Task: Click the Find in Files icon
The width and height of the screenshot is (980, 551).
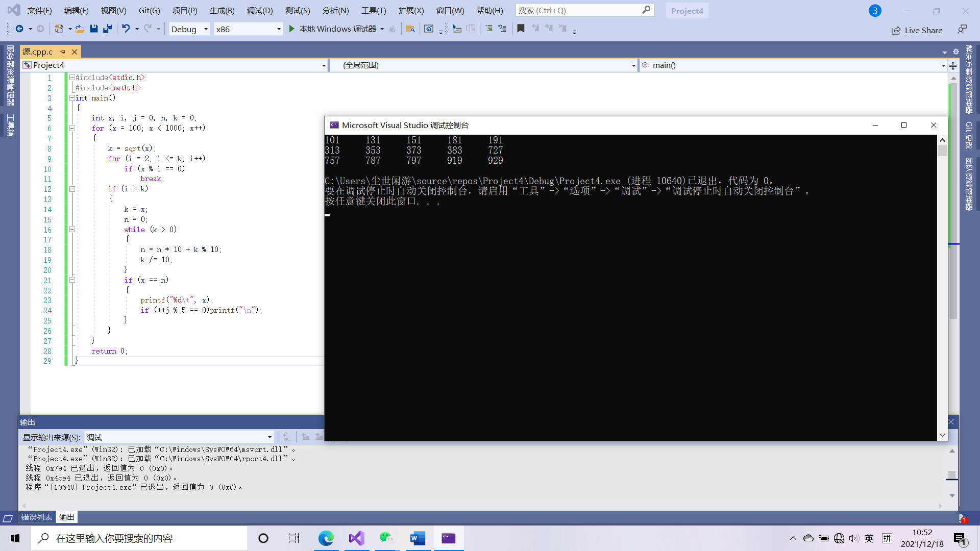Action: click(410, 29)
